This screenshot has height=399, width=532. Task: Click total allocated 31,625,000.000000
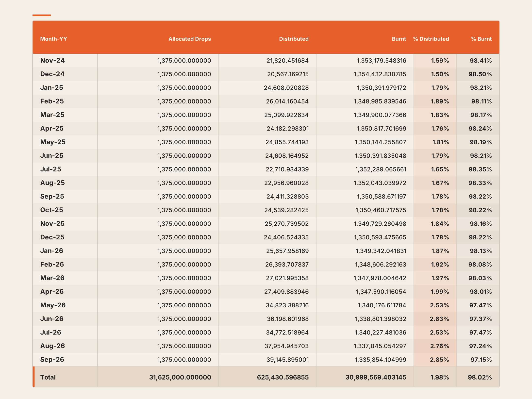pos(180,377)
